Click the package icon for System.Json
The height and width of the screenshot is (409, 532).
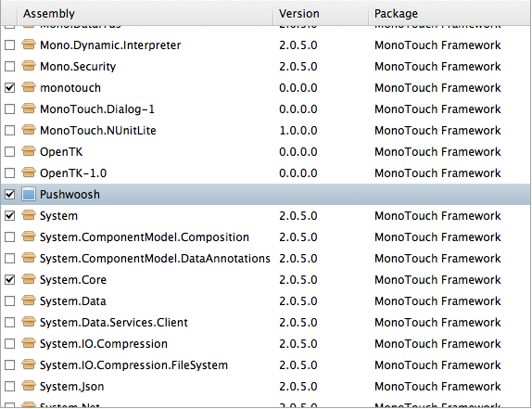[x=29, y=386]
